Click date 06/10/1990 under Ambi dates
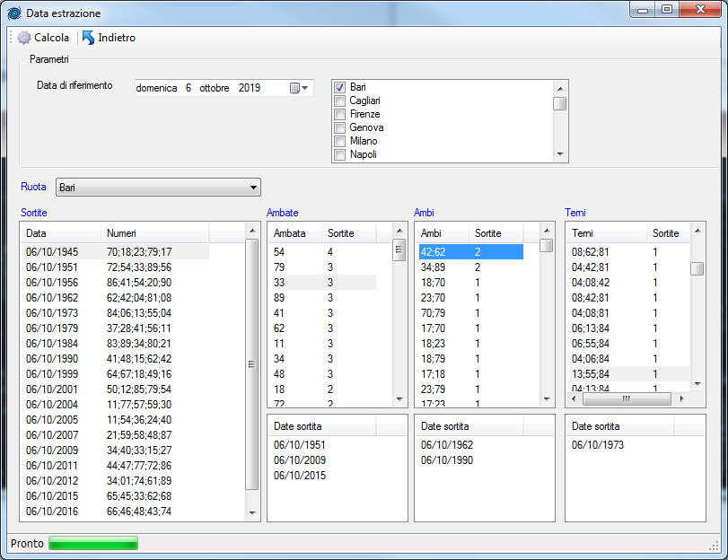Screen dimensions: 728x560 tap(447, 460)
